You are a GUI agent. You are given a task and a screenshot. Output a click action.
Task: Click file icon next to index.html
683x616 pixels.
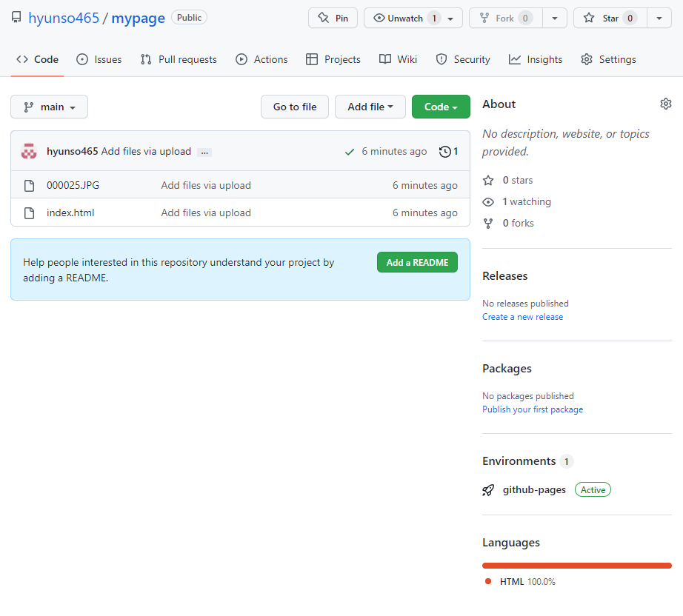[29, 213]
